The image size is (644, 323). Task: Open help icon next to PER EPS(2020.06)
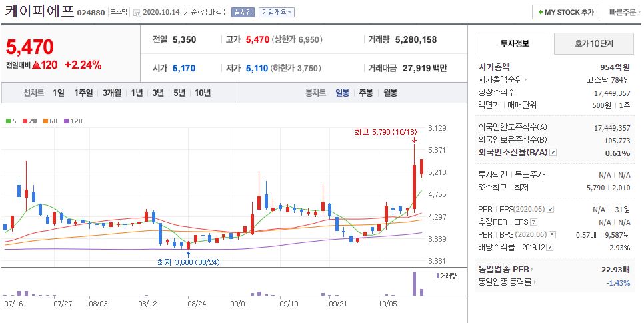[551, 210]
